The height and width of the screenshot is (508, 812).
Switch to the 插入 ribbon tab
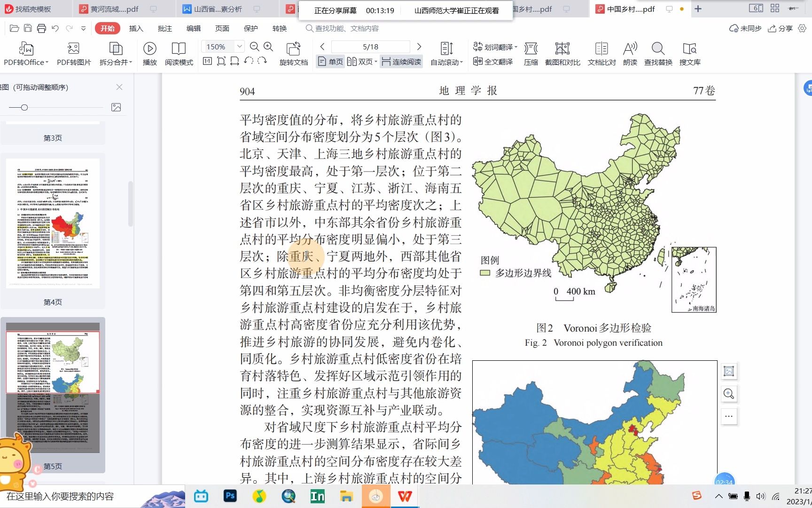click(136, 28)
